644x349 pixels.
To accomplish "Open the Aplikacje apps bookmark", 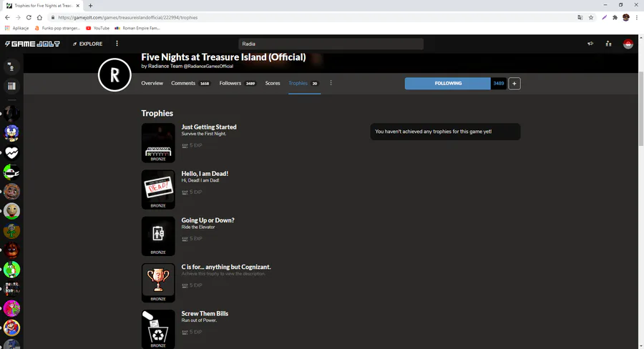I will 17,29.
